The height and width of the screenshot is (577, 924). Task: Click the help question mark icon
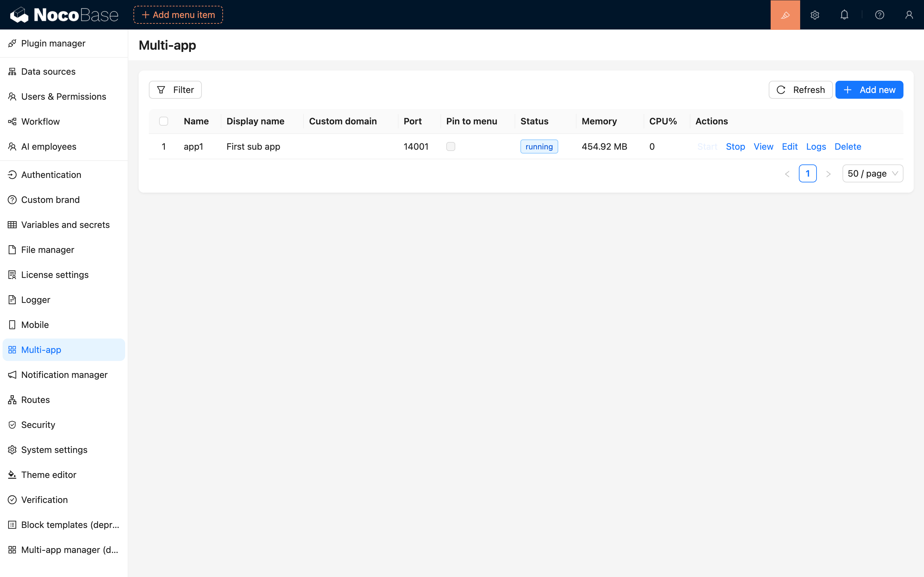coord(880,15)
